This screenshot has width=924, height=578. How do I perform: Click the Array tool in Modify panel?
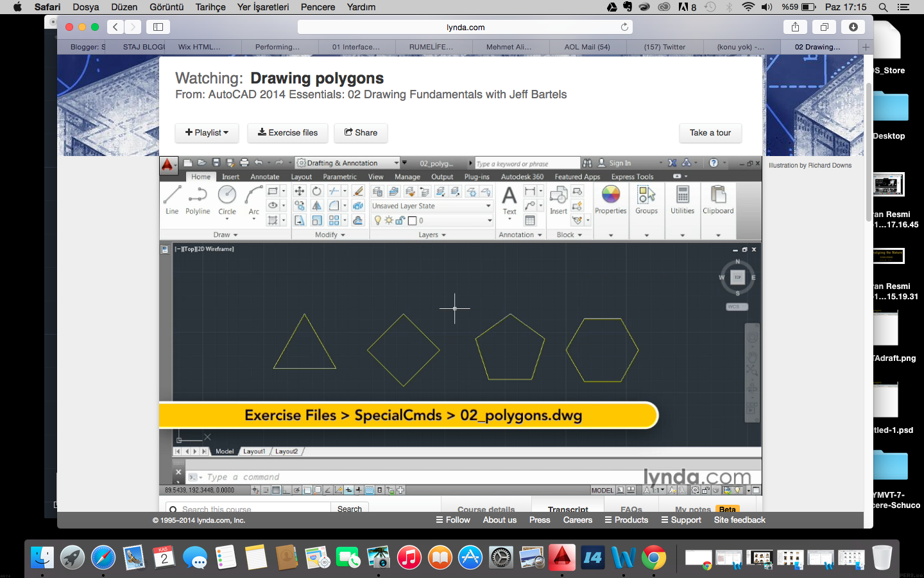[x=334, y=220]
